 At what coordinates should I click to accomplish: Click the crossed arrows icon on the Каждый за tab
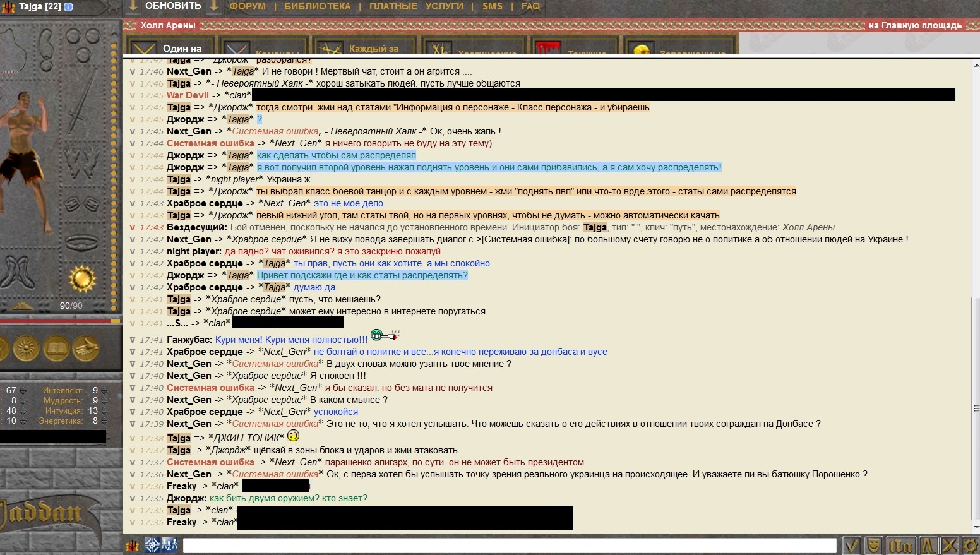[330, 49]
